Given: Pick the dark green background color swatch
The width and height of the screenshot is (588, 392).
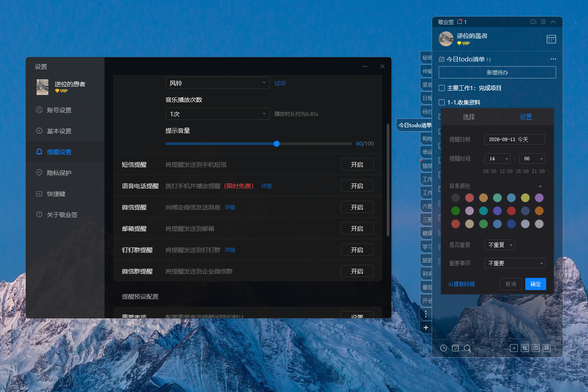Looking at the screenshot, I should tap(456, 211).
